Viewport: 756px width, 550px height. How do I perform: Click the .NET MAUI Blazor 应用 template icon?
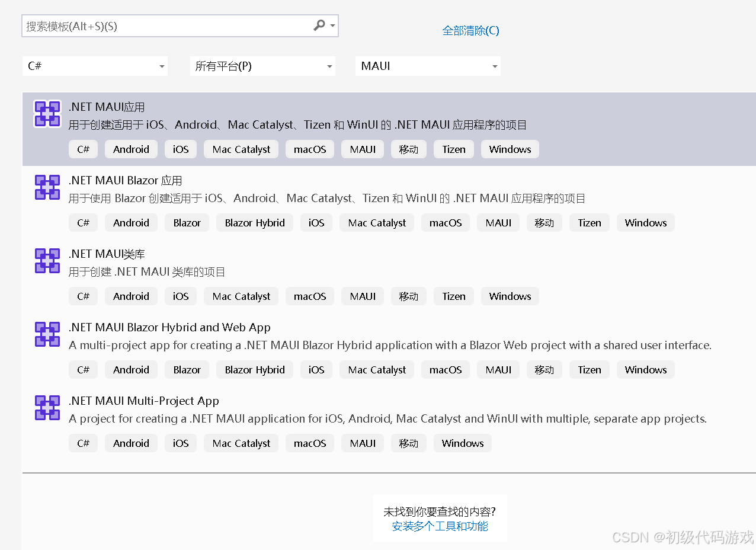[47, 187]
